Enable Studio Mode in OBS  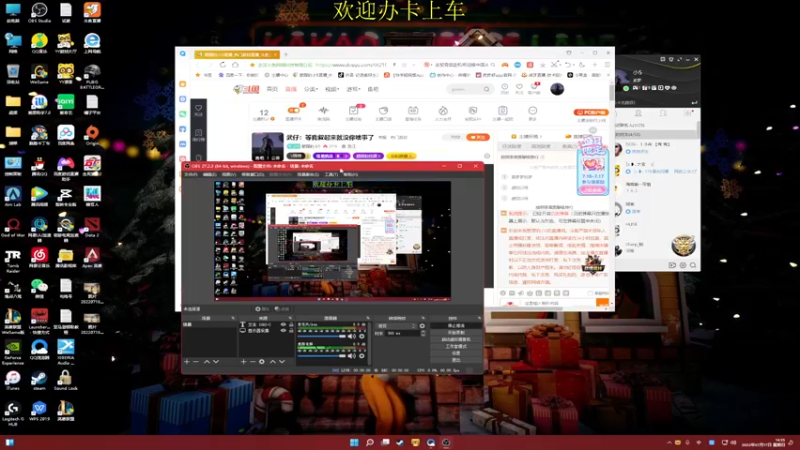tap(456, 346)
